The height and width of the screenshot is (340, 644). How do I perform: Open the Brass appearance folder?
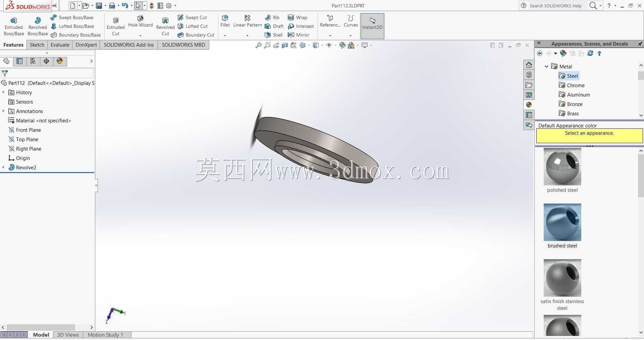569,113
